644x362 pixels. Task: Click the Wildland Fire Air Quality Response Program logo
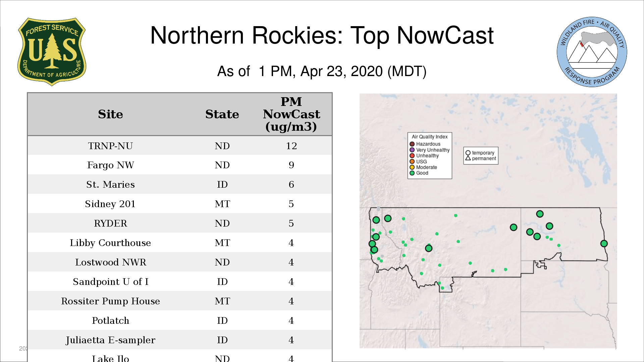(592, 52)
